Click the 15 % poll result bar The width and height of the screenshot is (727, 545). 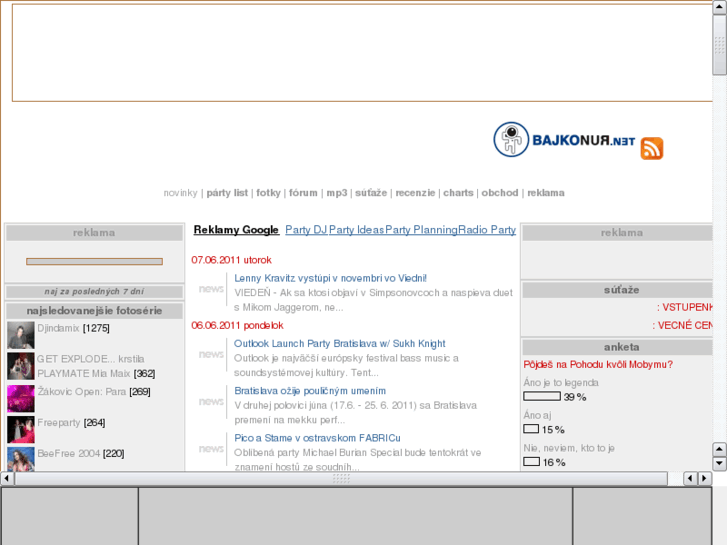pyautogui.click(x=531, y=429)
